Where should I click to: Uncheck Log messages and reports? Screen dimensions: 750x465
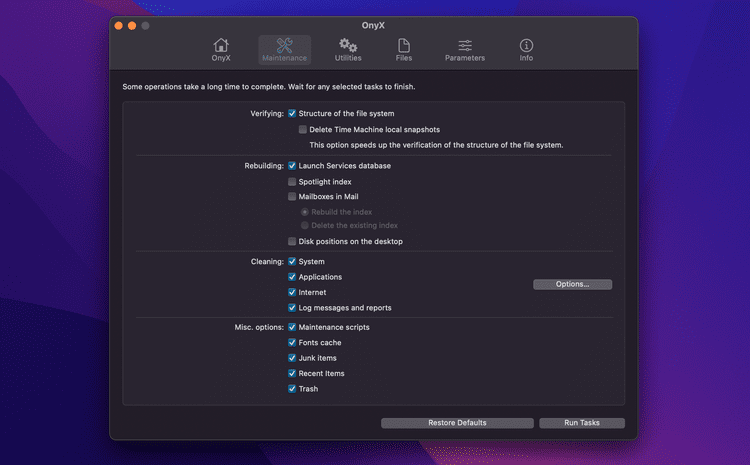tap(292, 308)
